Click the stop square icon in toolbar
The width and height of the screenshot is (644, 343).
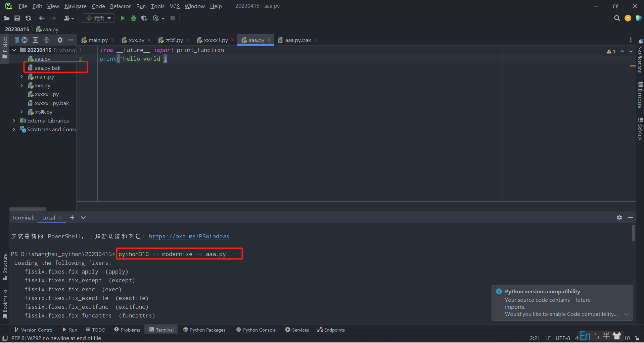(x=173, y=18)
